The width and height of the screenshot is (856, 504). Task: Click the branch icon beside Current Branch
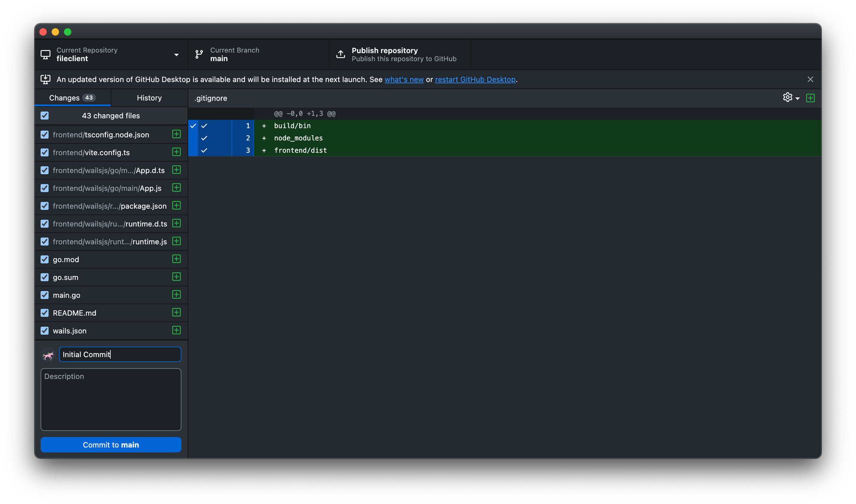[198, 54]
